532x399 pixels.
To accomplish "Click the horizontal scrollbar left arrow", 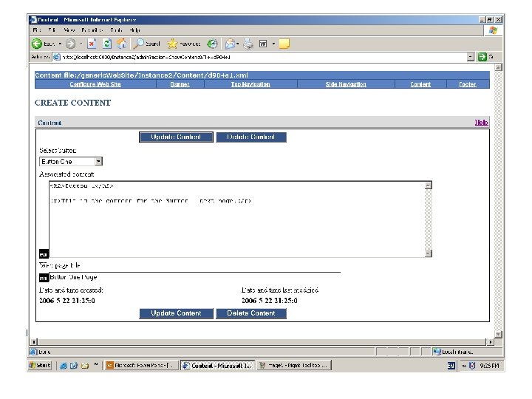I will 34,342.
